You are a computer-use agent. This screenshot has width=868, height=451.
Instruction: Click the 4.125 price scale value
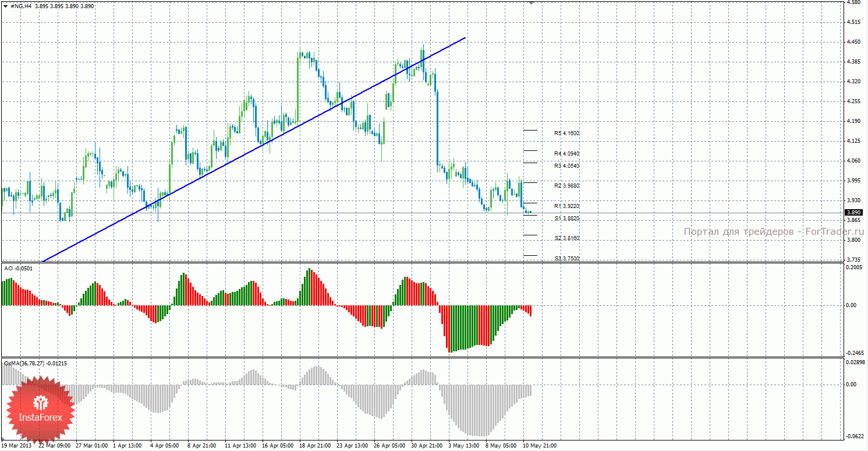point(854,141)
